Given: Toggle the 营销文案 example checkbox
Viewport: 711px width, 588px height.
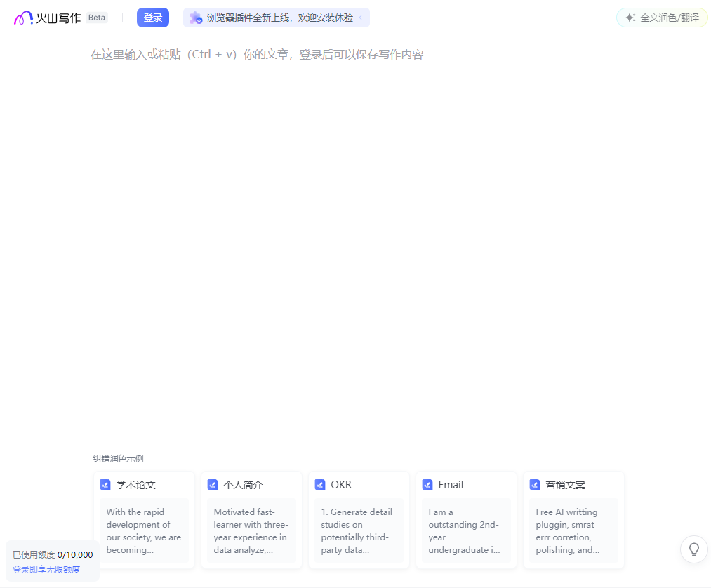Looking at the screenshot, I should coord(534,484).
